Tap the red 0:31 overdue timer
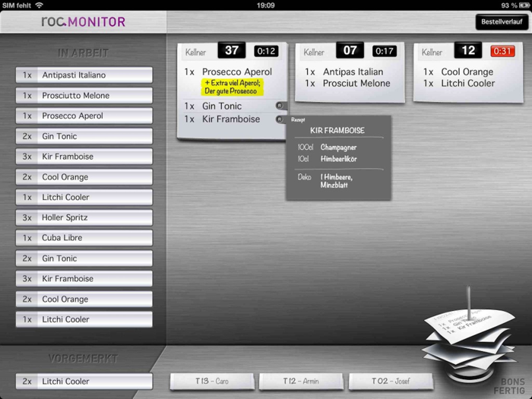Screen dimensions: 532x399 502,51
